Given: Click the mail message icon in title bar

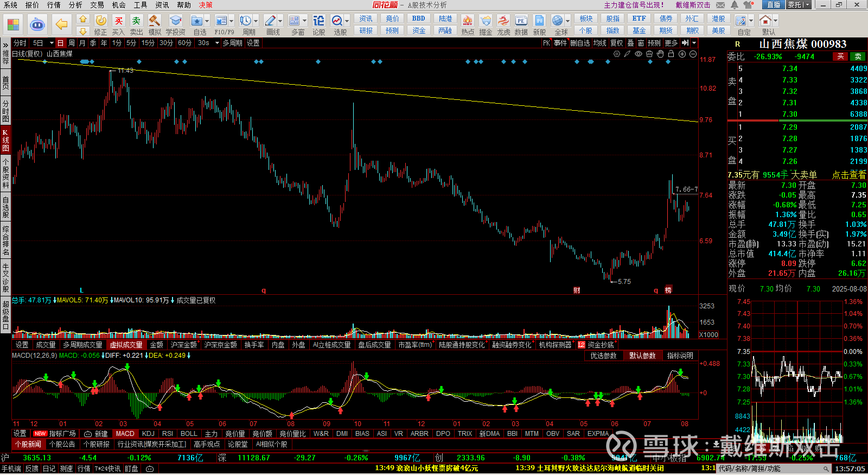Looking at the screenshot, I should [720, 5].
